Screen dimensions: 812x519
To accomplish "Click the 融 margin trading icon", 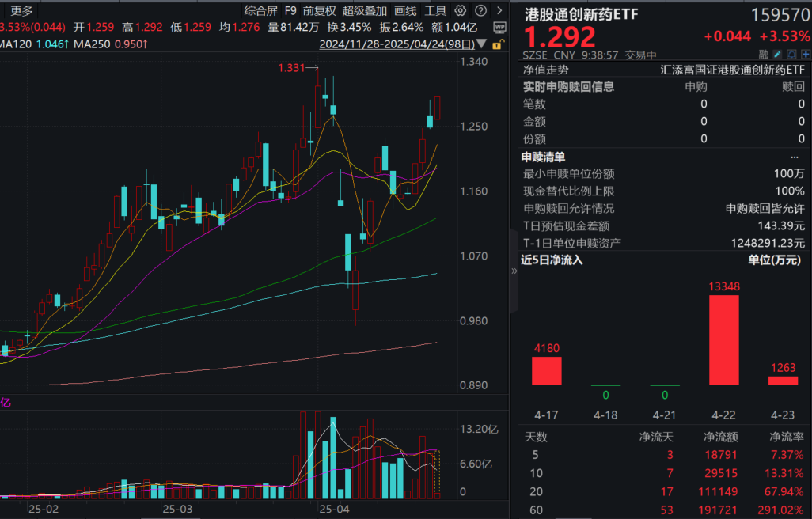I will 764,54.
